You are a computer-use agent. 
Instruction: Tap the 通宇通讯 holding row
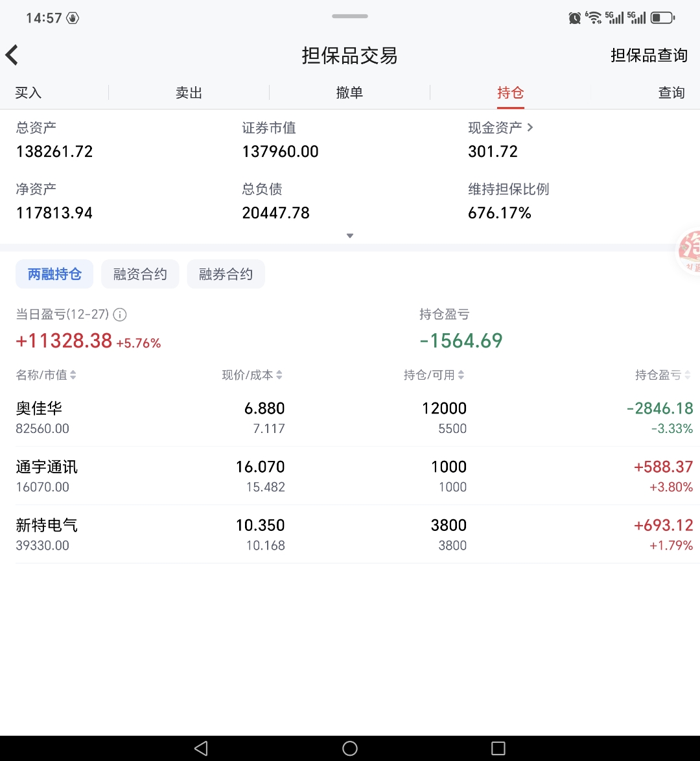tap(350, 475)
